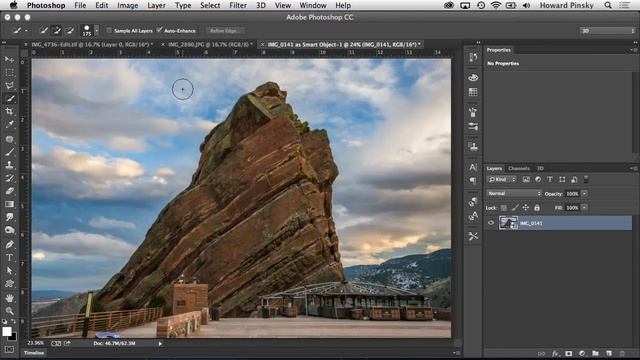The height and width of the screenshot is (360, 640).
Task: Select the Path Selection tool
Action: click(9, 271)
